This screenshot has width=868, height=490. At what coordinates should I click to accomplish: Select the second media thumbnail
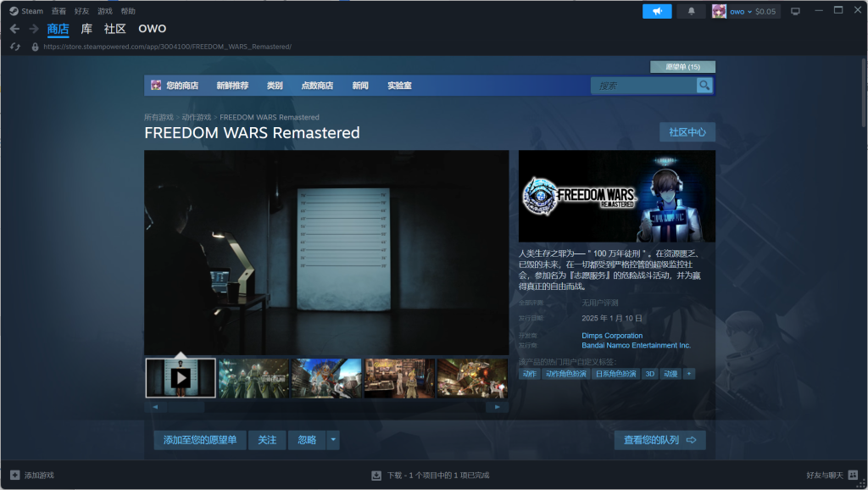click(253, 378)
